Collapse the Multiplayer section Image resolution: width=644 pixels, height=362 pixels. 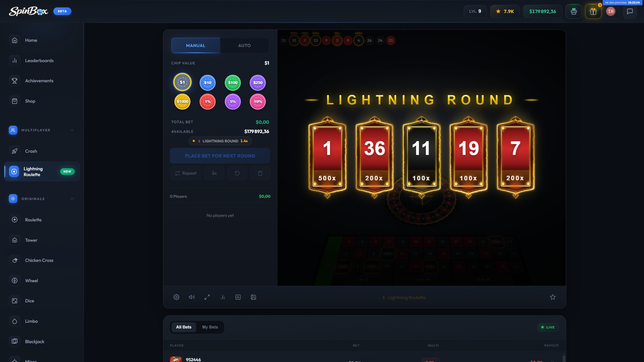[x=72, y=130]
